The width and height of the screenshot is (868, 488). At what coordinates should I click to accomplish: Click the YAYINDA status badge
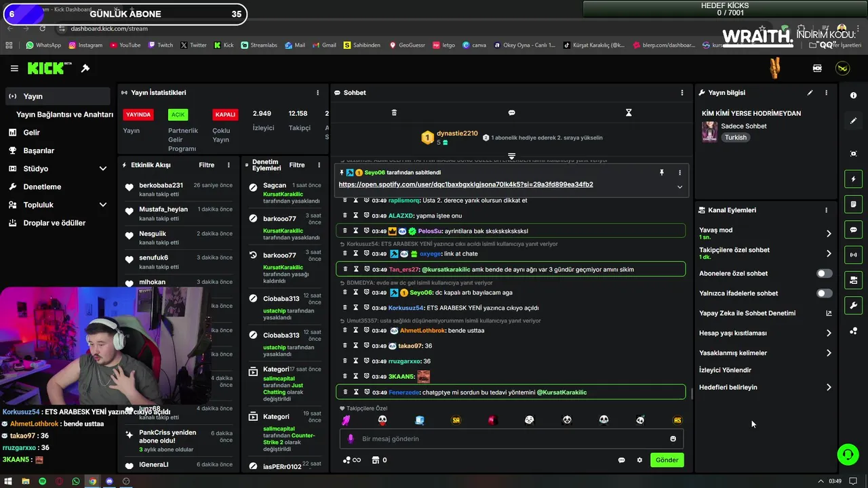click(x=138, y=115)
